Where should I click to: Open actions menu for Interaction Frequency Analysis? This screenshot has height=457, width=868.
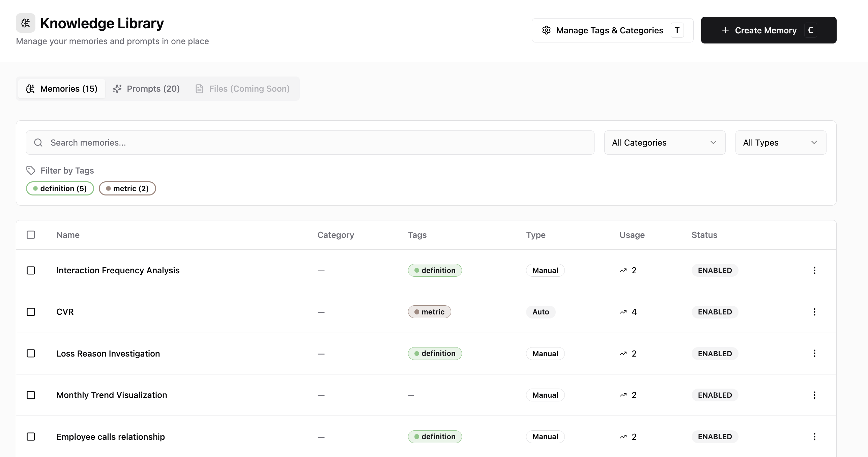(814, 270)
